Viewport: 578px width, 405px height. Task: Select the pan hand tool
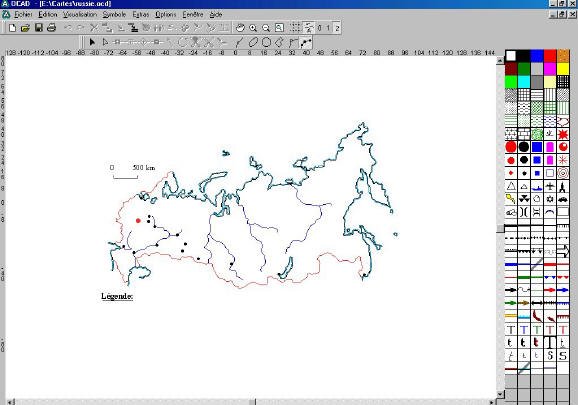[240, 28]
